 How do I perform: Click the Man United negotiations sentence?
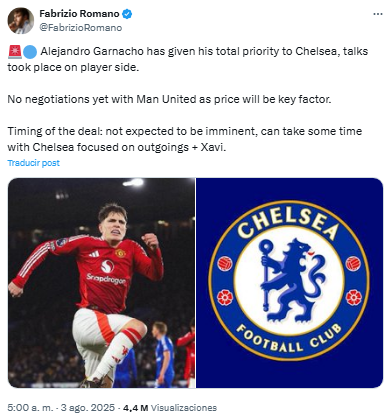(x=169, y=99)
